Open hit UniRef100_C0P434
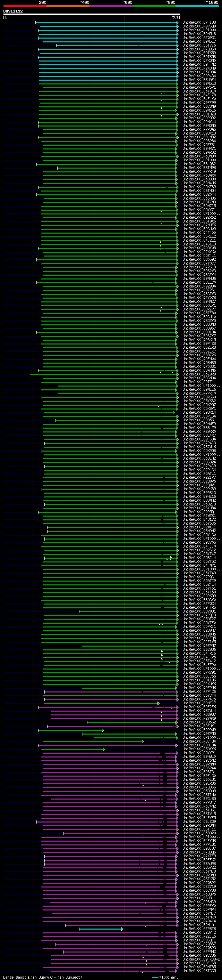The width and height of the screenshot is (222, 980). tap(199, 76)
